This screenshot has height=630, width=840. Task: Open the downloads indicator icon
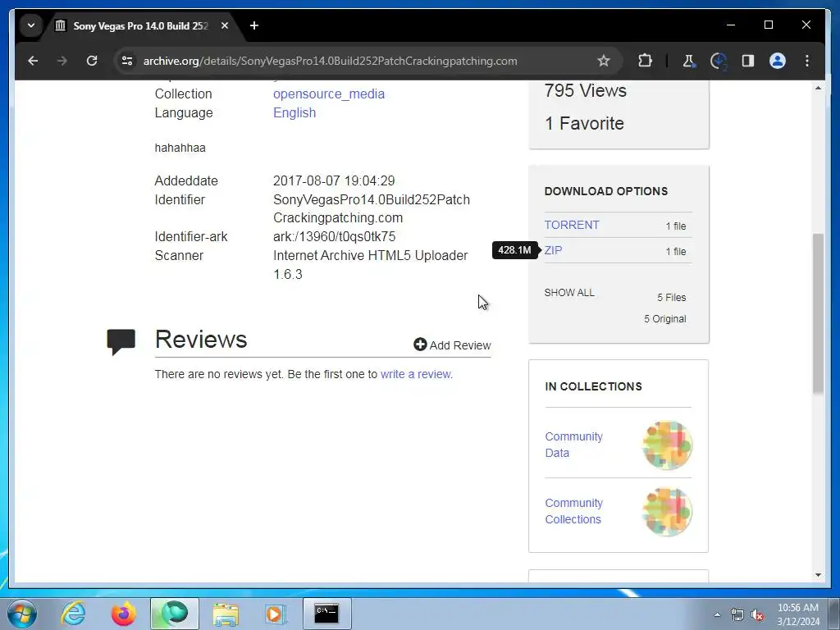pos(719,61)
